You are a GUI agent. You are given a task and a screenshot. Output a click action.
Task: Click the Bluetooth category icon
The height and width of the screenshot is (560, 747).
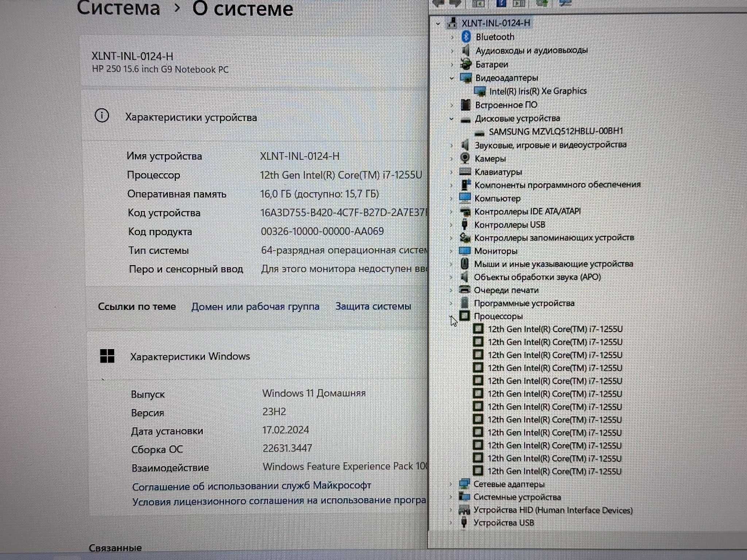pos(465,36)
